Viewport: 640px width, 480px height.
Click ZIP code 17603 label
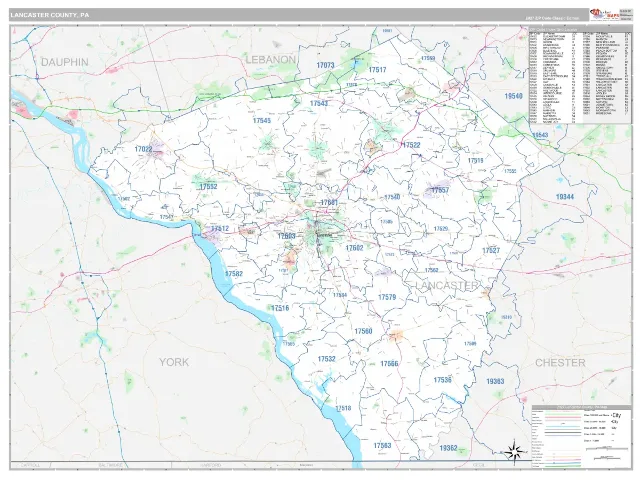286,236
